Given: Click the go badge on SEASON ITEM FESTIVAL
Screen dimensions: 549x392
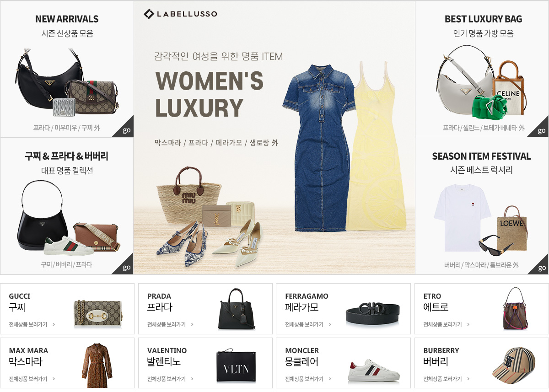Looking at the screenshot, I should pyautogui.click(x=540, y=266).
